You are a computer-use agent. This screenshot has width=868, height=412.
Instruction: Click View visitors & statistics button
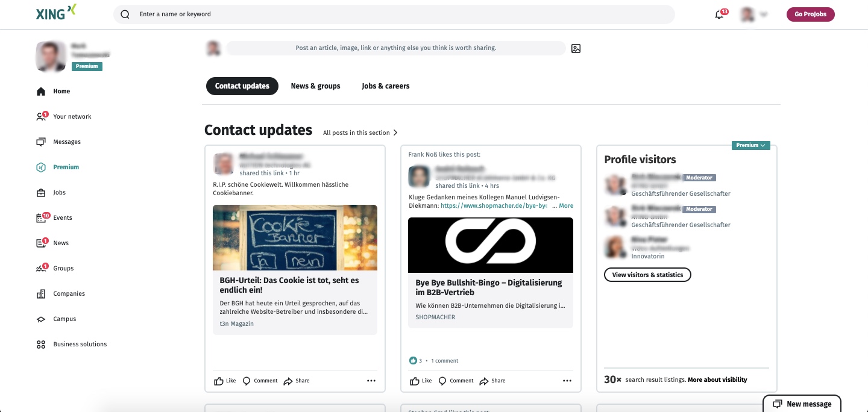pyautogui.click(x=647, y=275)
